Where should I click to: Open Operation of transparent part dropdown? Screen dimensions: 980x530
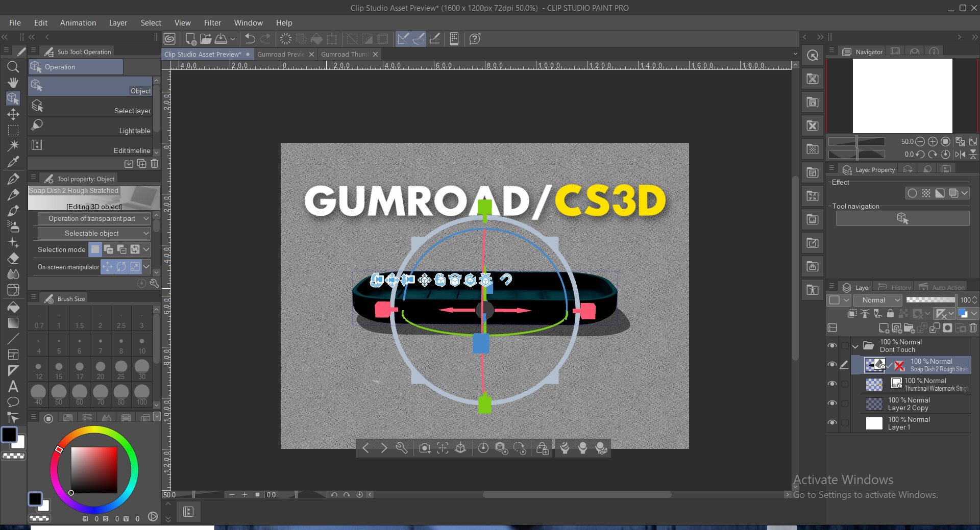[94, 218]
